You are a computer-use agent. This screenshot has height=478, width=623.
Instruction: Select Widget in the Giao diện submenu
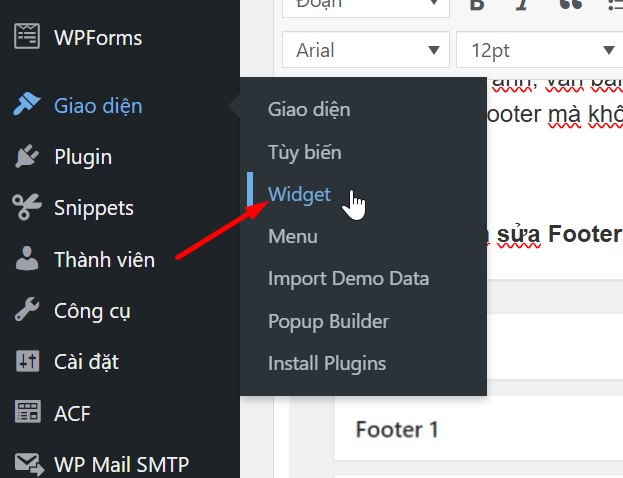click(299, 194)
